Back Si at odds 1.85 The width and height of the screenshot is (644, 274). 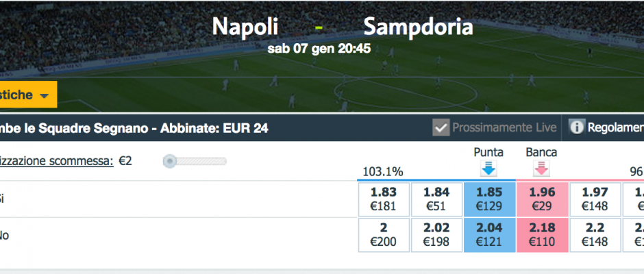[x=488, y=199]
